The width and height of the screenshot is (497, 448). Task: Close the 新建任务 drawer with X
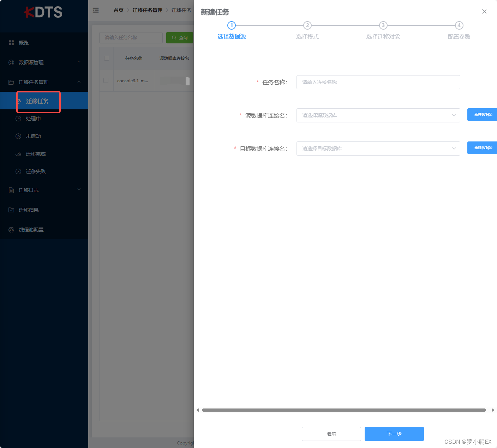pos(484,12)
